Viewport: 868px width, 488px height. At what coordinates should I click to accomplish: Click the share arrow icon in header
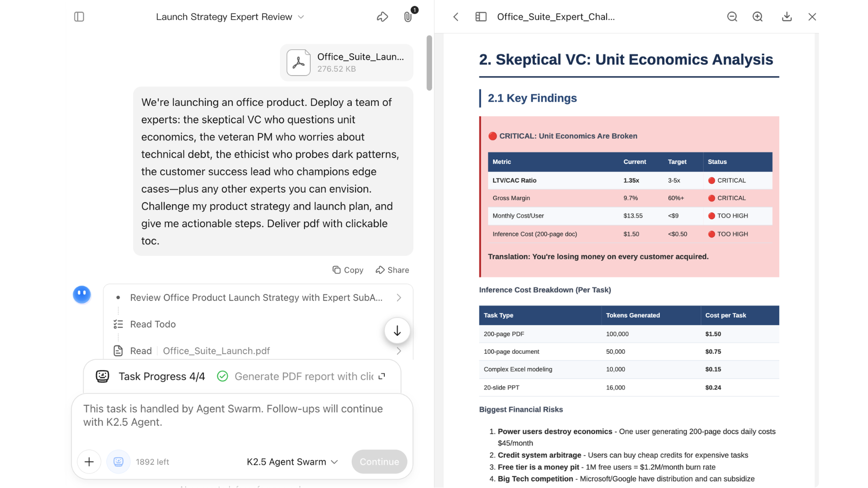tap(382, 17)
